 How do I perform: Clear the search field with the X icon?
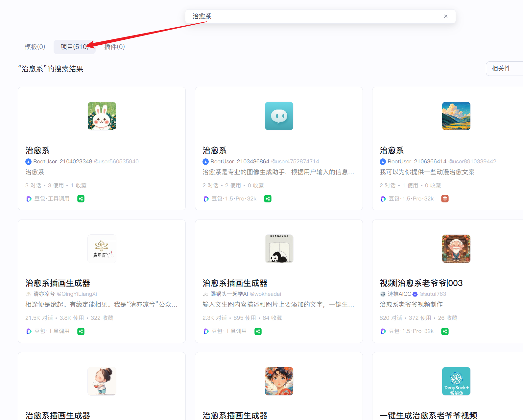(x=446, y=16)
